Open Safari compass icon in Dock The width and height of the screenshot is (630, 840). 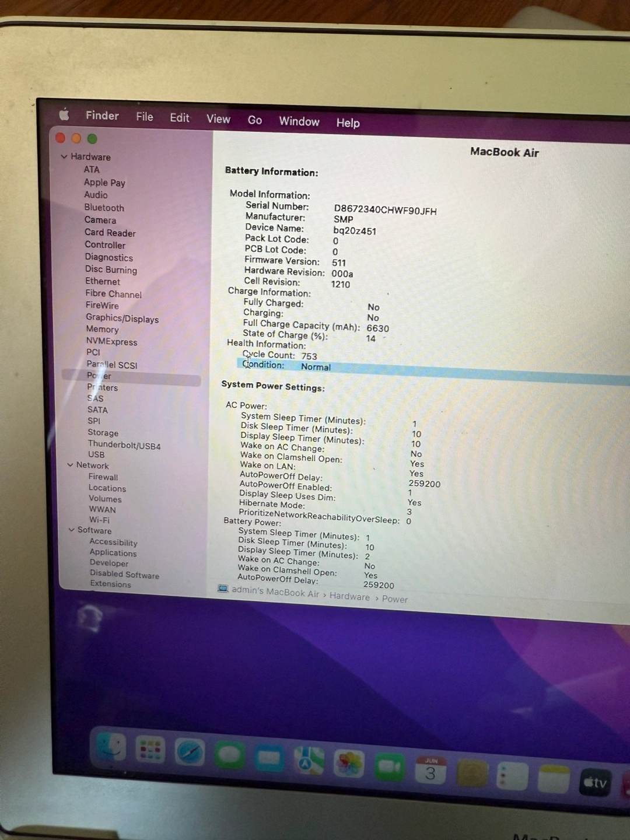click(190, 752)
